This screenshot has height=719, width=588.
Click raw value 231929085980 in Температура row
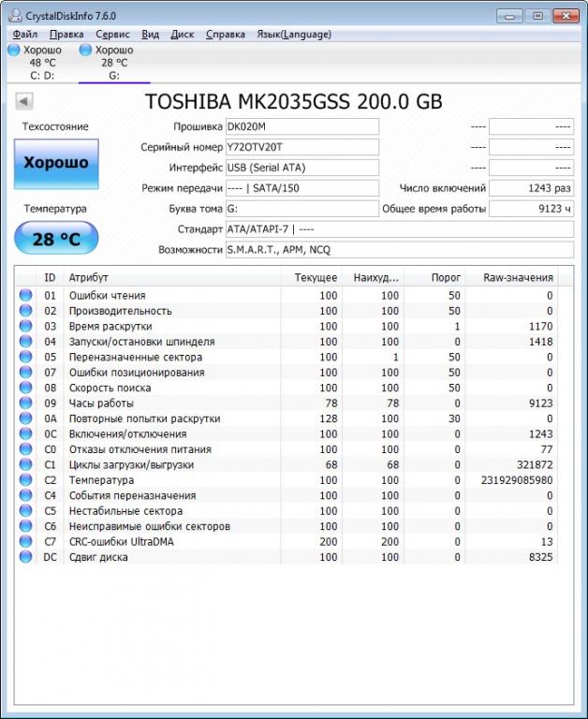[517, 480]
